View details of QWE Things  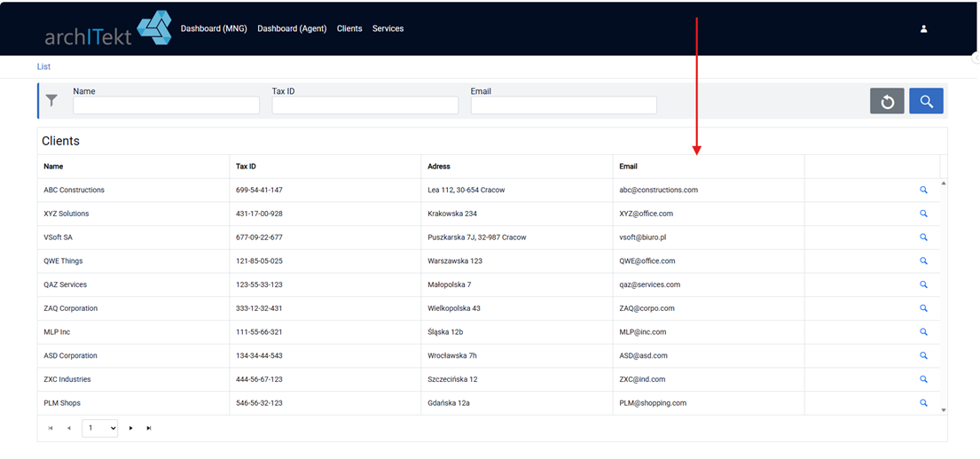click(x=923, y=261)
